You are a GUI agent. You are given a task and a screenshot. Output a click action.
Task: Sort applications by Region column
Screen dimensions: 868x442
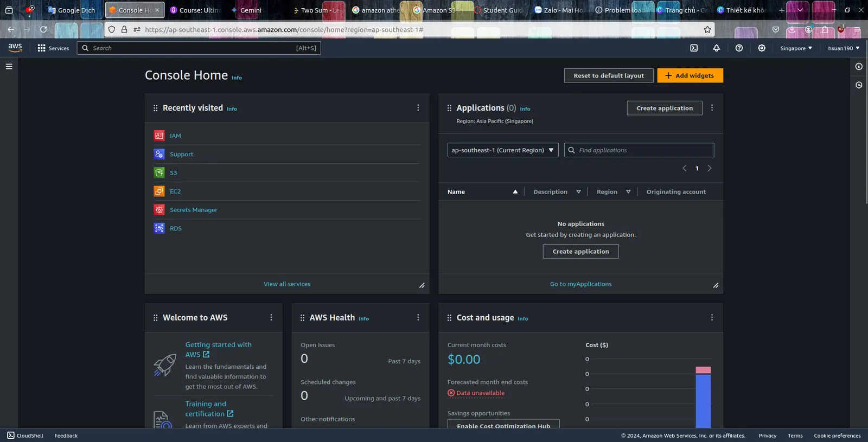point(614,192)
